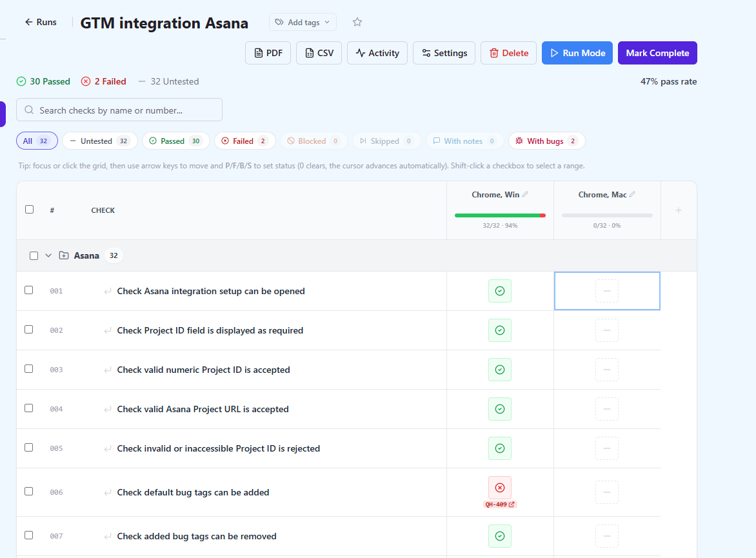The height and width of the screenshot is (558, 756).
Task: Set Chrome, Mac status for check 006
Action: [x=607, y=492]
